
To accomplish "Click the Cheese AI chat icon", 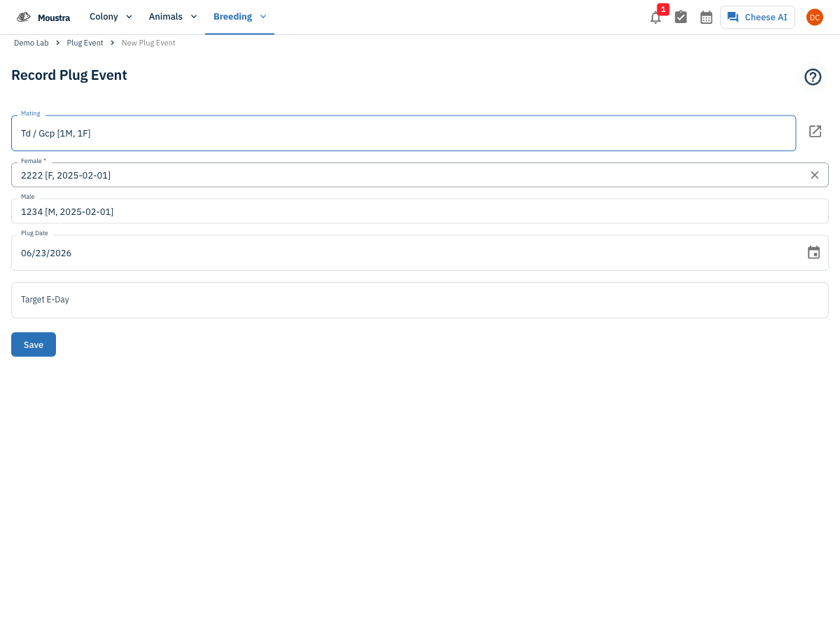I will coord(733,17).
